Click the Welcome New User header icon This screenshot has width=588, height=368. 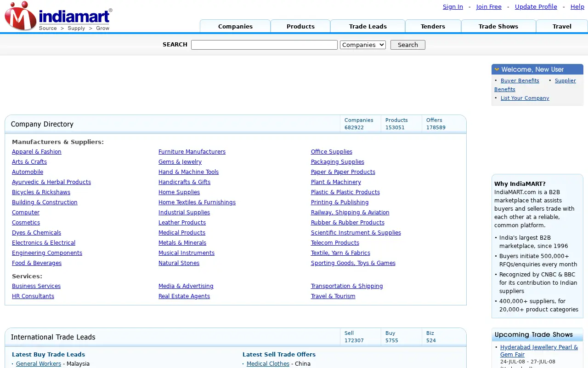(x=497, y=69)
